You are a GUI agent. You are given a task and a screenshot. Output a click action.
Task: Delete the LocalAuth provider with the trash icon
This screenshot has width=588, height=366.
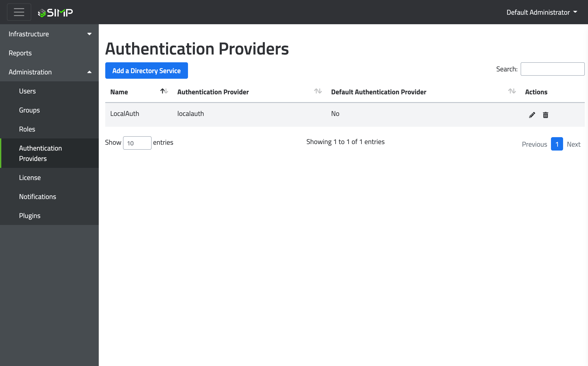tap(546, 115)
